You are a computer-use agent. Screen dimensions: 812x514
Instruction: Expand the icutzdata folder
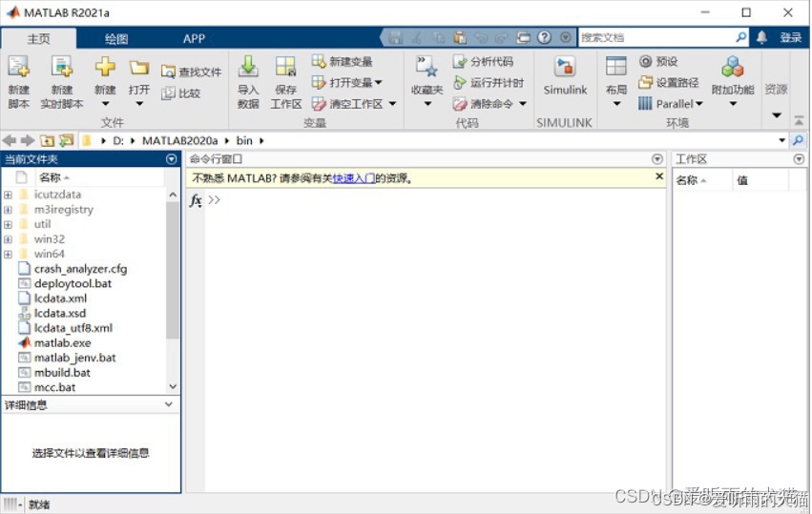point(8,195)
